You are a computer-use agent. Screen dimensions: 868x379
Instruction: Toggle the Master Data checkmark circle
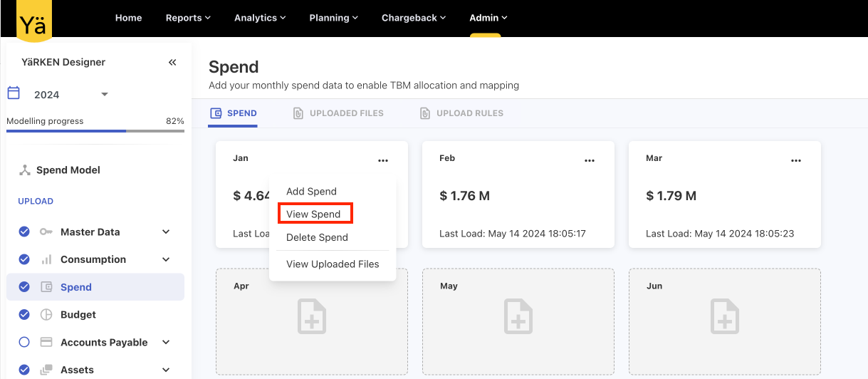click(x=24, y=232)
